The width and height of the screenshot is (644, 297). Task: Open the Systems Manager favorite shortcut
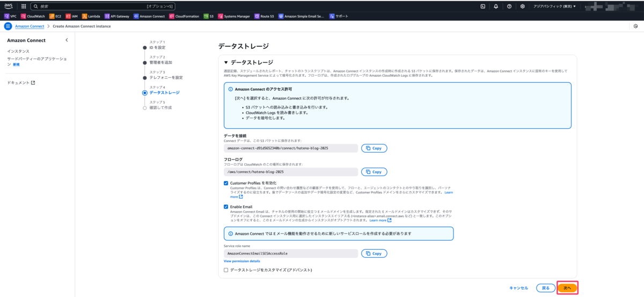pyautogui.click(x=234, y=16)
